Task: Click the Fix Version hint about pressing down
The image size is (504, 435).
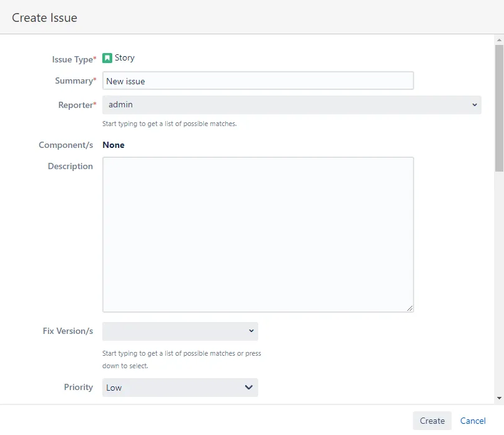Action: coord(182,359)
